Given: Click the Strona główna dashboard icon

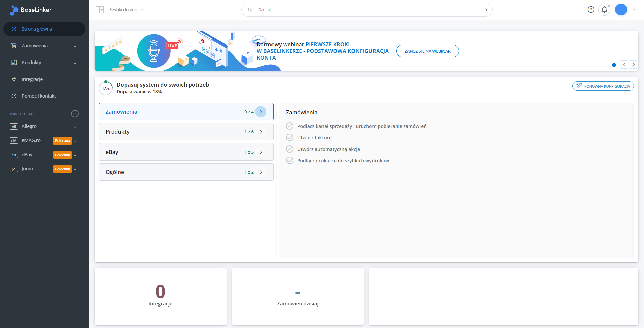Looking at the screenshot, I should point(14,29).
